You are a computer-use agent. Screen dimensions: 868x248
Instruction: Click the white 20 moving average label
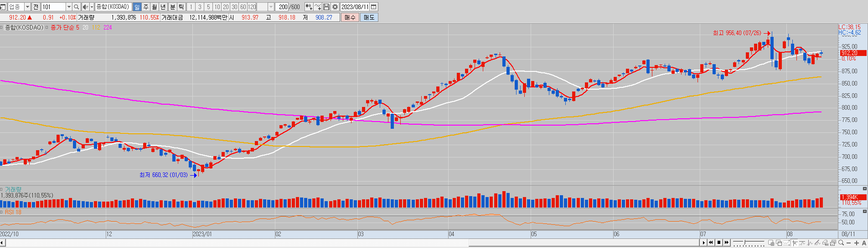click(85, 27)
